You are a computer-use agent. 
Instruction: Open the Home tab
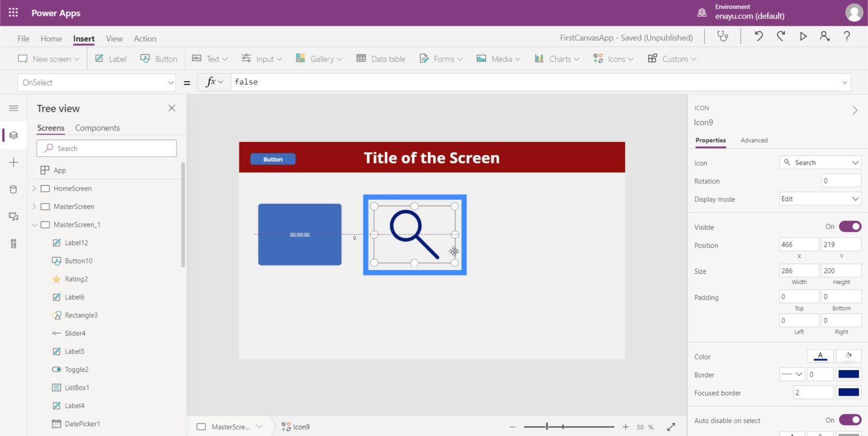tap(51, 39)
